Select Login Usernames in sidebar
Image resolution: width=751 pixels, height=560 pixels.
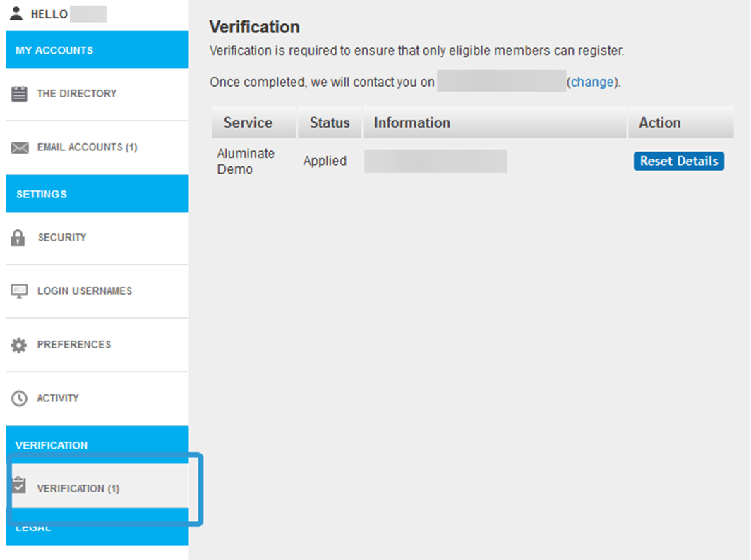[x=84, y=291]
